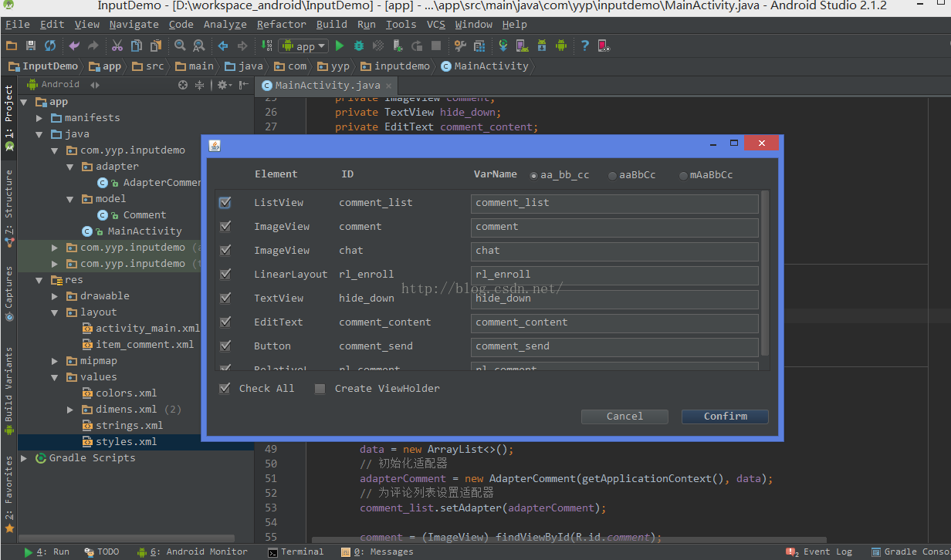Open the app run configuration dropdown
The width and height of the screenshot is (951, 560).
(305, 46)
